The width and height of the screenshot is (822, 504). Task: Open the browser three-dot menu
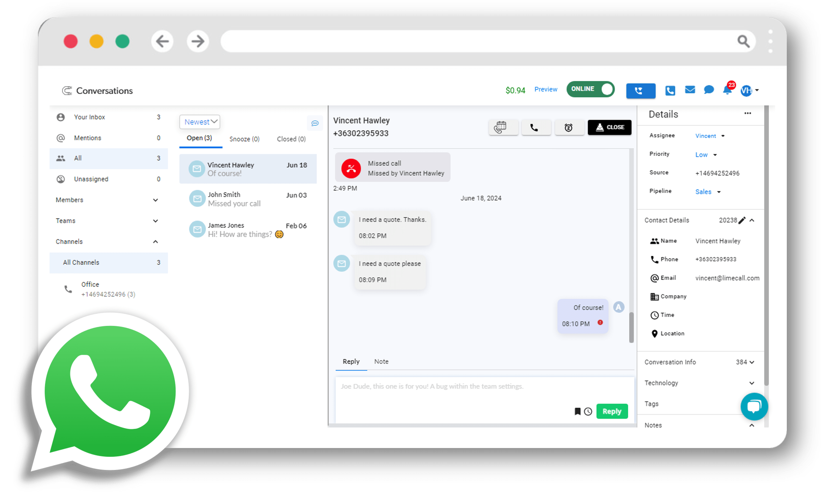click(770, 41)
